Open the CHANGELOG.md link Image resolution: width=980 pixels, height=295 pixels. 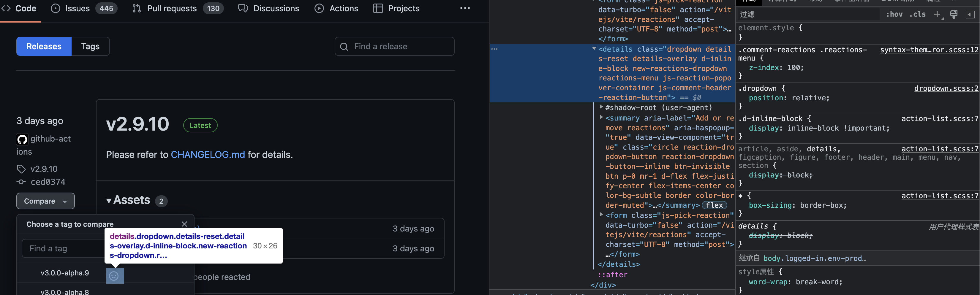pos(208,155)
